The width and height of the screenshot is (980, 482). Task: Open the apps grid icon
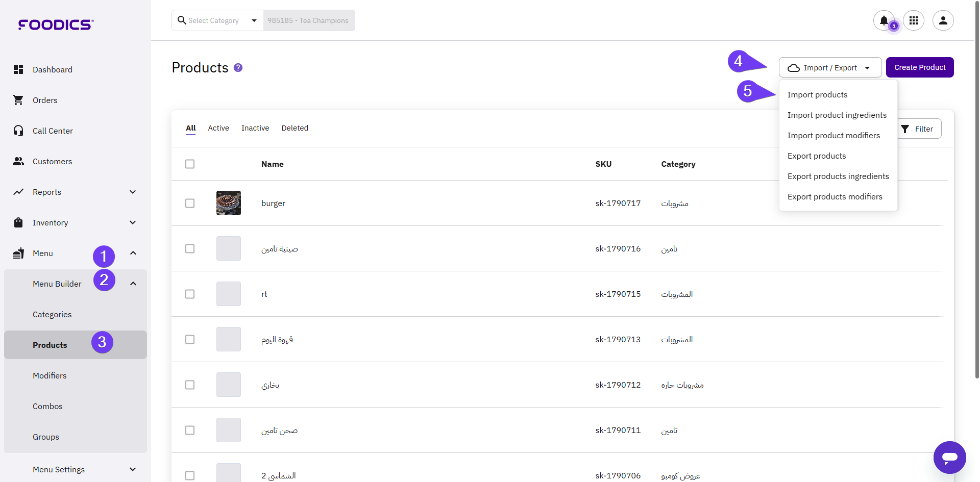(914, 20)
